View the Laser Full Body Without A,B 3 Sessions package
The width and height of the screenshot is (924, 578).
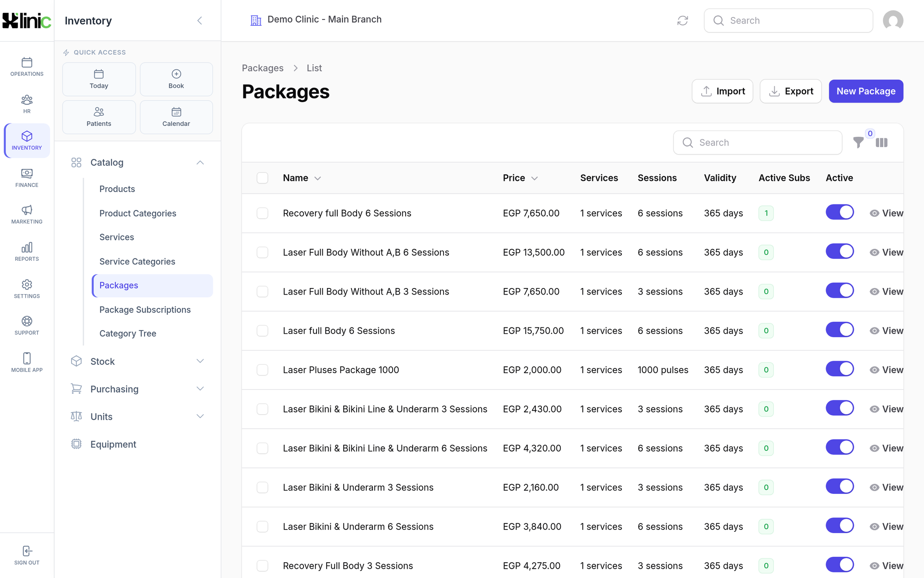coord(886,292)
